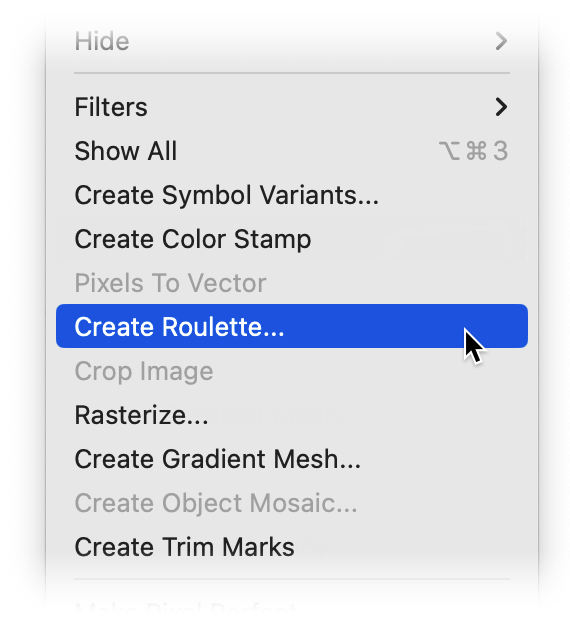Select Create Symbol Variants…
This screenshot has width=570, height=618.
coord(292,195)
